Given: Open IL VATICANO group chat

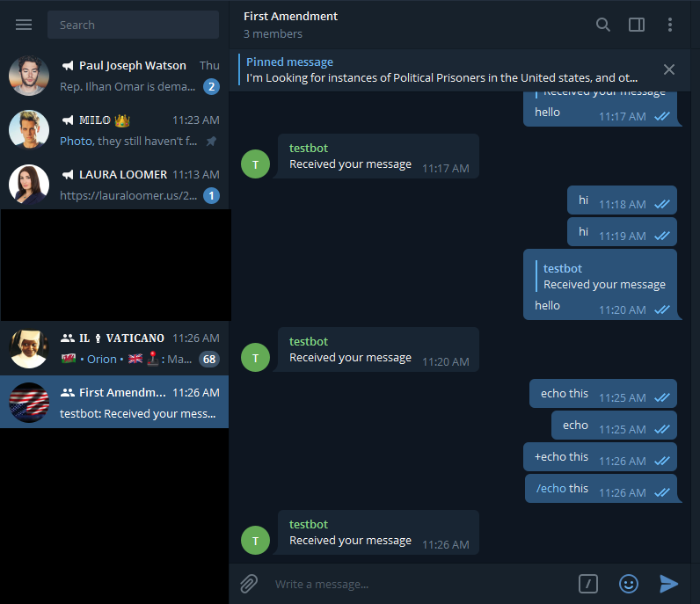Looking at the screenshot, I should [114, 348].
